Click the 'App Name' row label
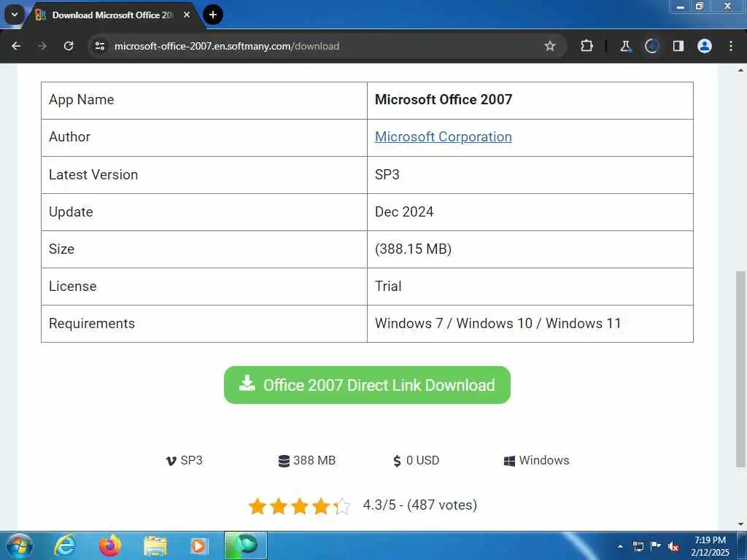Image resolution: width=747 pixels, height=560 pixels. tap(82, 99)
